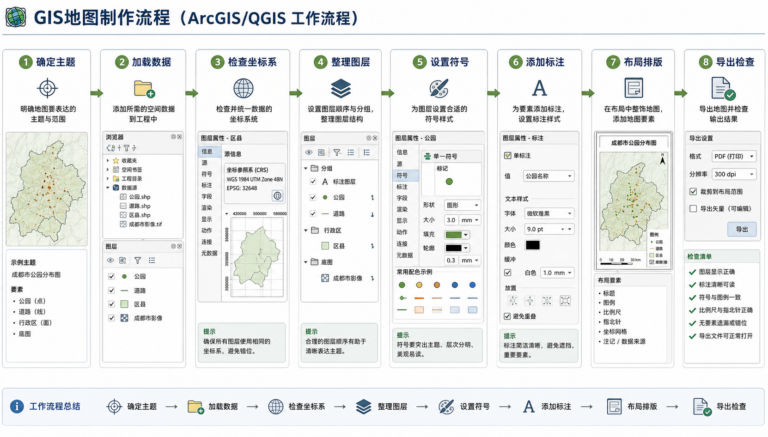
Task: Collapse the 行政区 group in the layer tree
Action: [x=306, y=230]
